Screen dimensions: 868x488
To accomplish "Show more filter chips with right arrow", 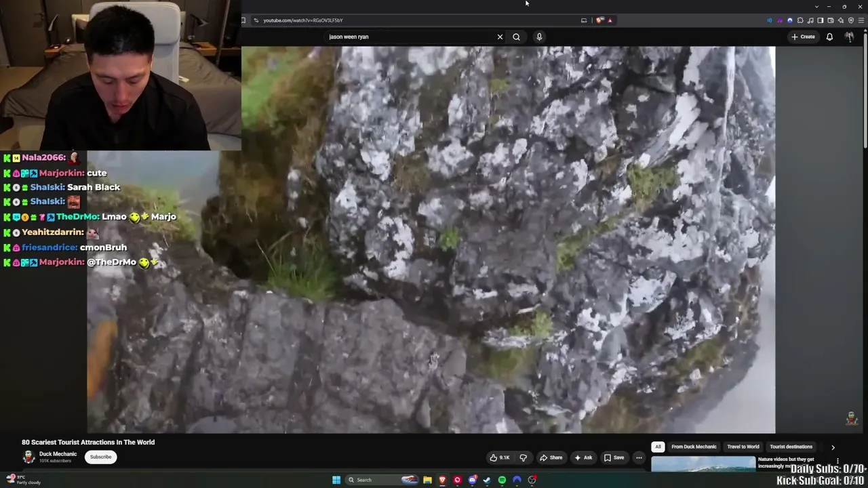I will coord(833,447).
